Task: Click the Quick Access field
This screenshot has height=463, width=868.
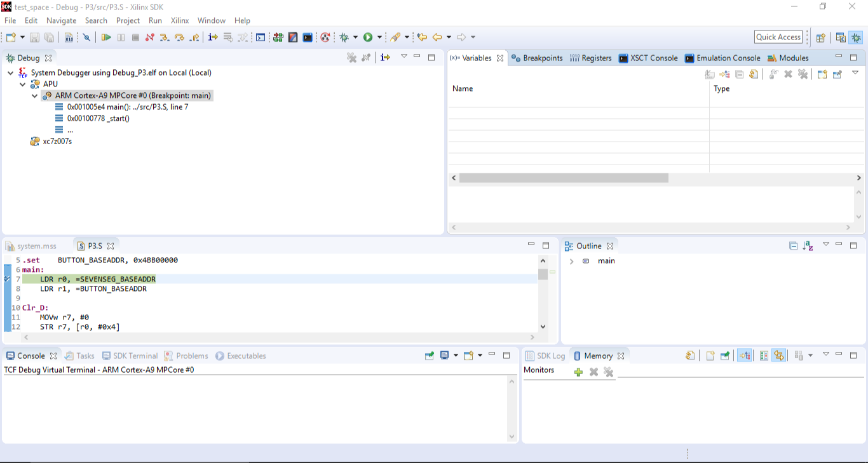Action: click(778, 37)
